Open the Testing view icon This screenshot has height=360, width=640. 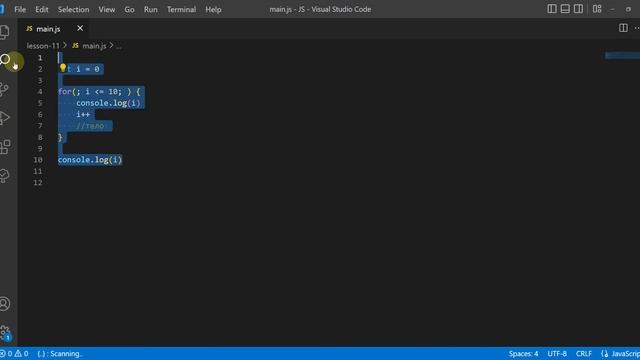pyautogui.click(x=4, y=176)
